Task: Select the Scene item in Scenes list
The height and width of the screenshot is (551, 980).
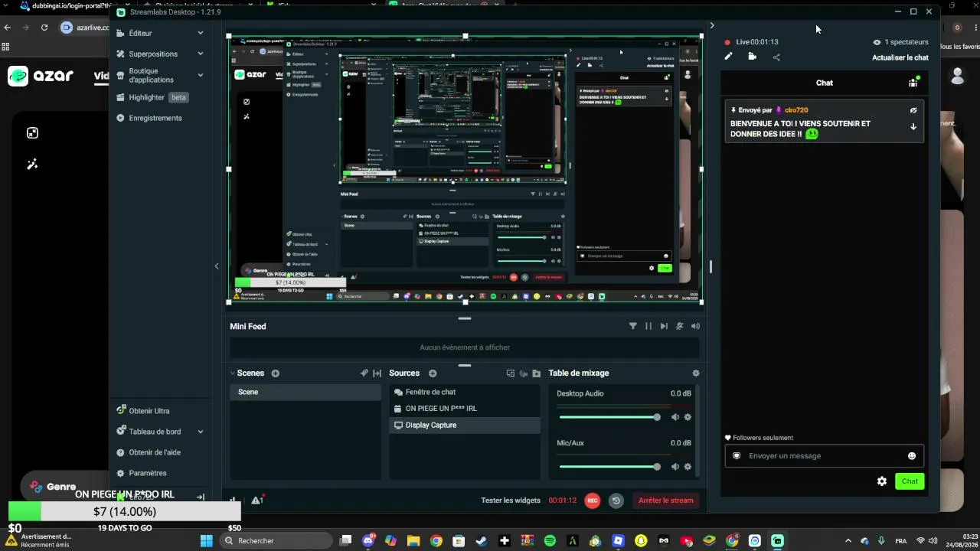Action: pyautogui.click(x=305, y=392)
